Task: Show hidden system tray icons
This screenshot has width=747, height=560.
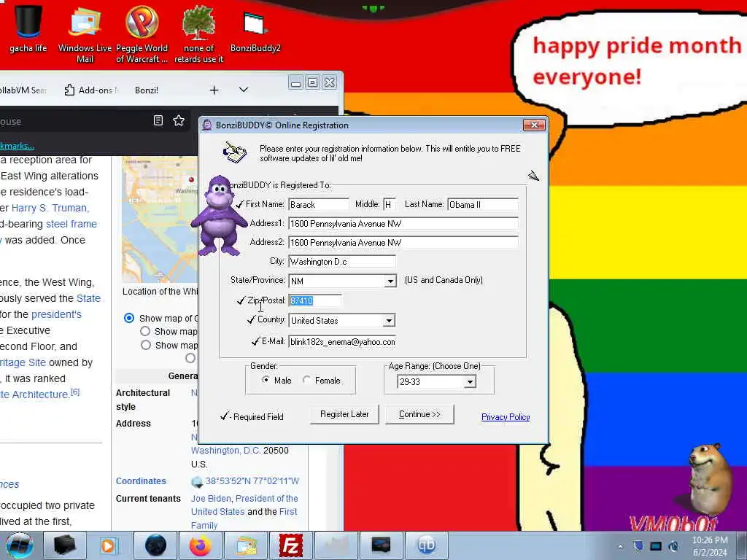Action: (620, 547)
